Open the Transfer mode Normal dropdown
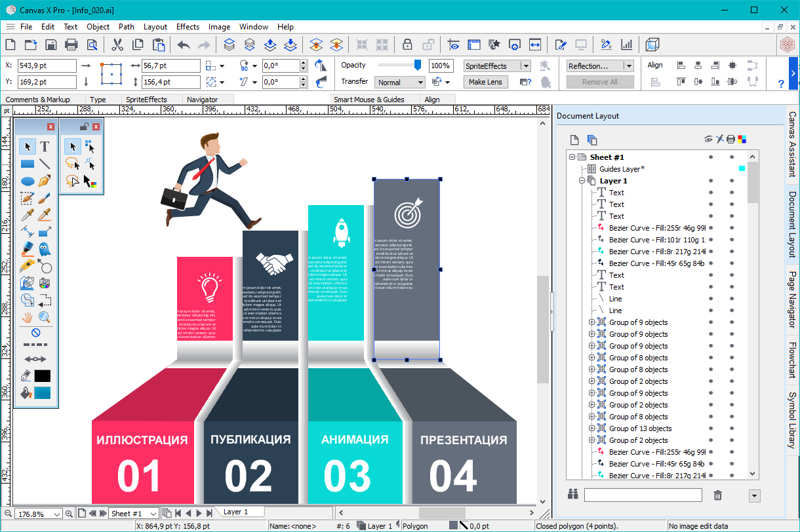800x532 pixels. click(401, 83)
